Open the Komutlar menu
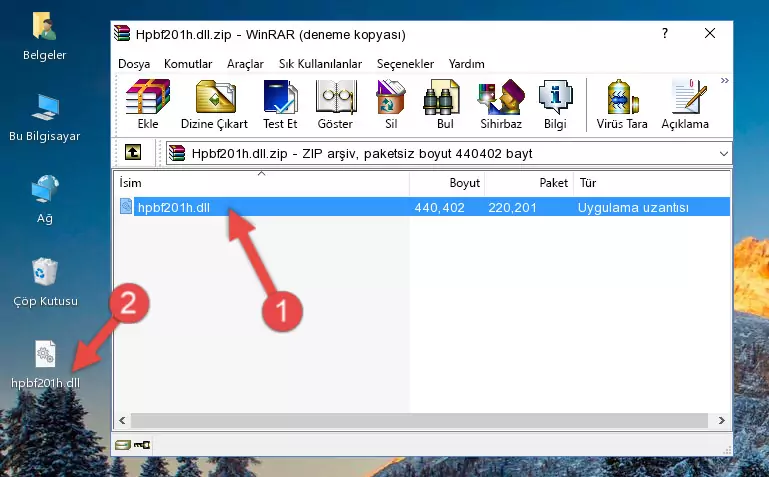Image resolution: width=769 pixels, height=477 pixels. (x=188, y=64)
